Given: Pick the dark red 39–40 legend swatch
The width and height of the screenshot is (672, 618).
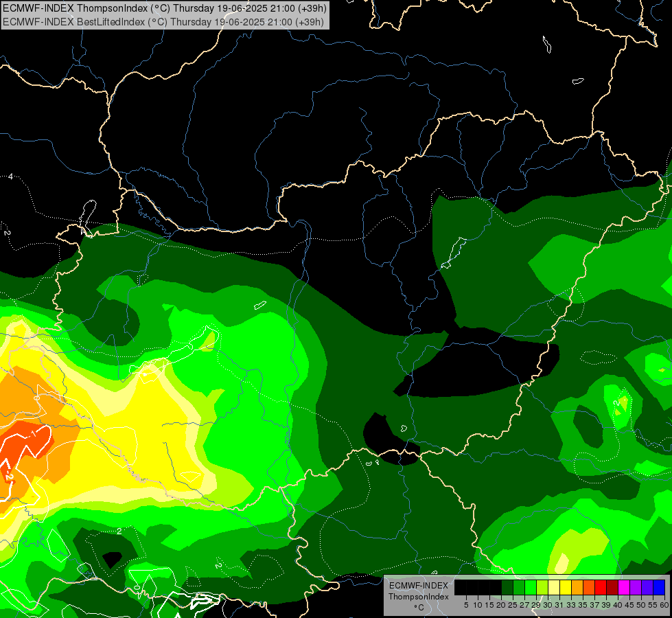Looking at the screenshot, I should click(x=612, y=587).
